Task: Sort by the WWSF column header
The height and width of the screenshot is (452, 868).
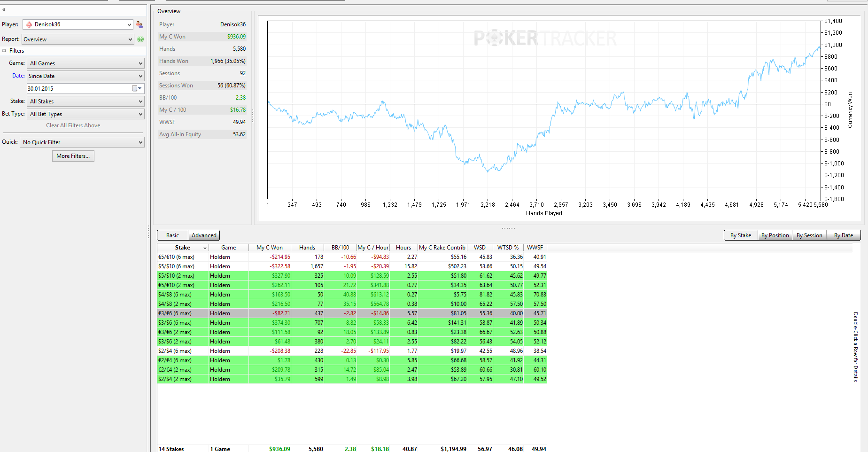Action: tap(535, 248)
